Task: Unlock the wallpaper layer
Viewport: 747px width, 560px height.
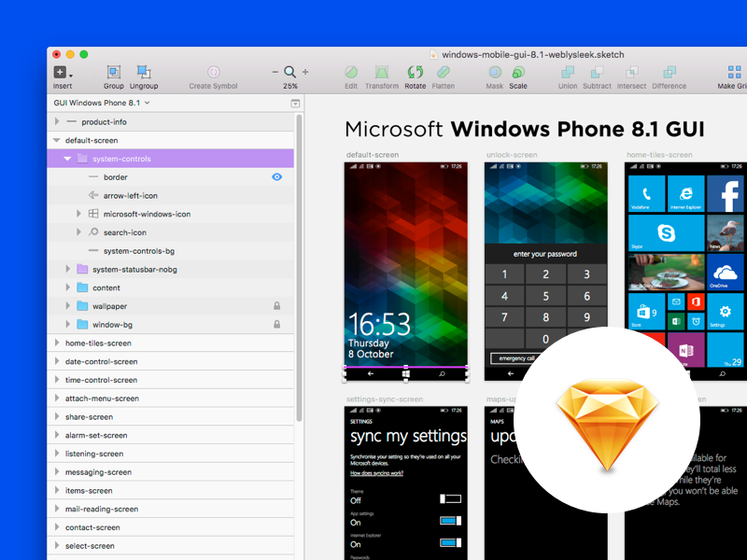Action: click(276, 306)
